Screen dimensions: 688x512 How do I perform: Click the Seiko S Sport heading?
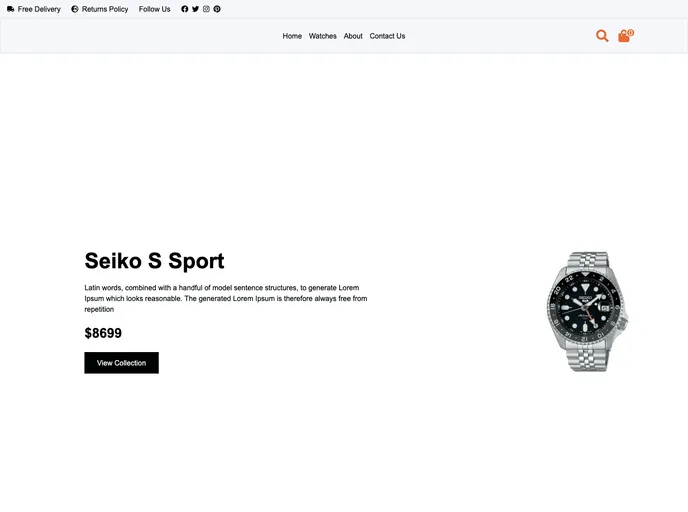click(154, 261)
